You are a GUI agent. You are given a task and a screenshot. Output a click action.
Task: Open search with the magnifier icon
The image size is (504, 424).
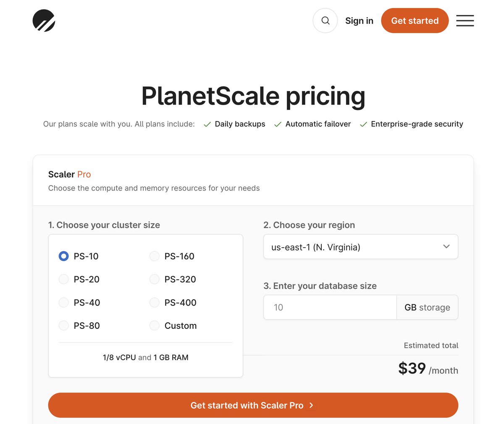(x=325, y=21)
